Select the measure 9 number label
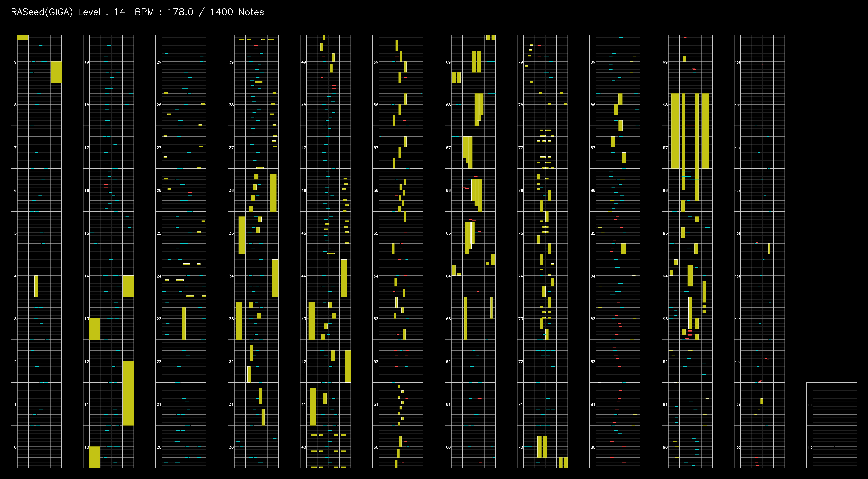The image size is (868, 479). (x=15, y=62)
